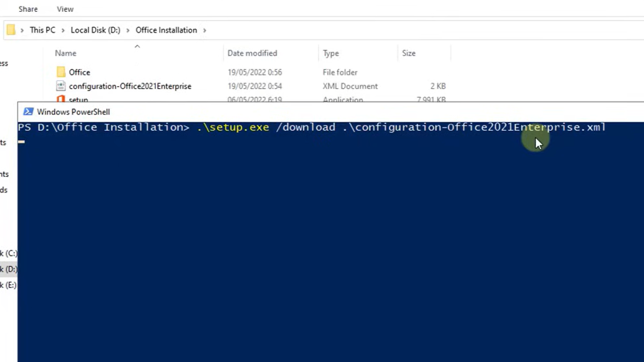
Task: Sort files by Name column header
Action: [x=65, y=53]
